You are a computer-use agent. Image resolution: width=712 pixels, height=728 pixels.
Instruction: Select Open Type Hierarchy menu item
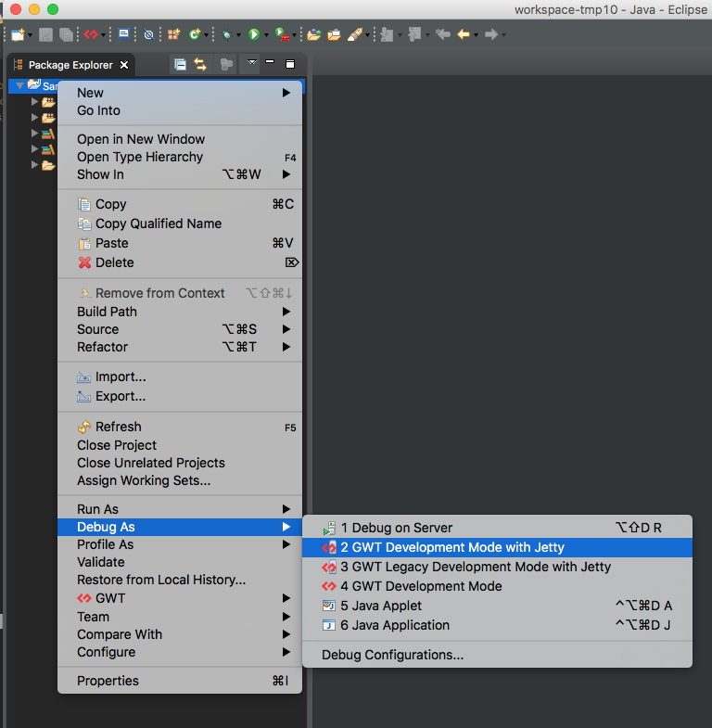180,157
